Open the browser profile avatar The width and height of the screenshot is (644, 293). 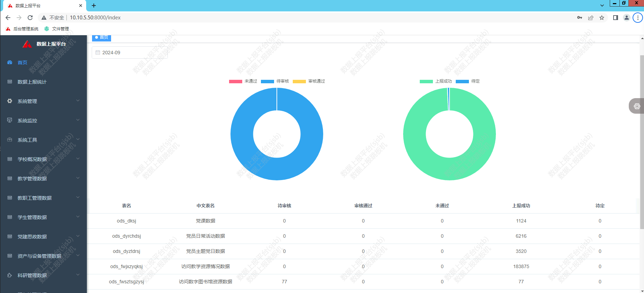tap(626, 18)
